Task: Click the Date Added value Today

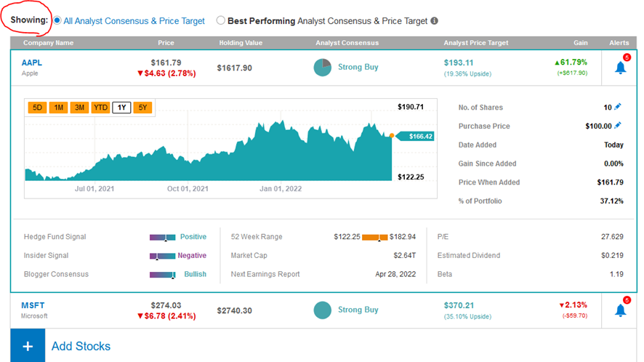Action: coord(613,145)
